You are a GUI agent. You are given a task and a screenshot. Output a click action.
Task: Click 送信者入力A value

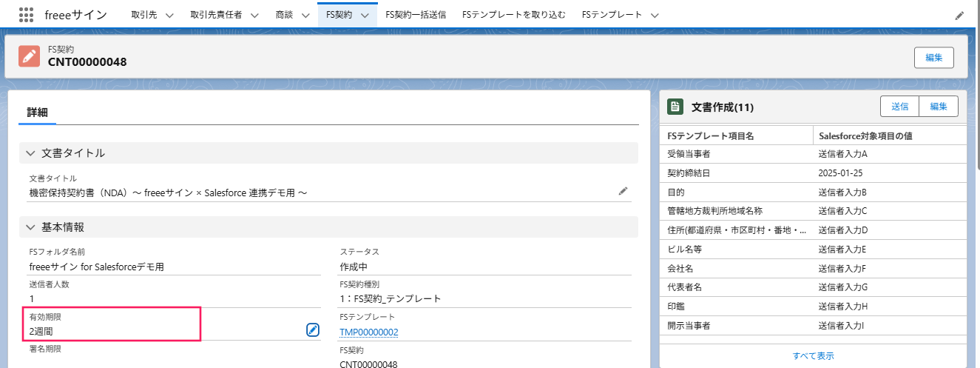point(842,154)
